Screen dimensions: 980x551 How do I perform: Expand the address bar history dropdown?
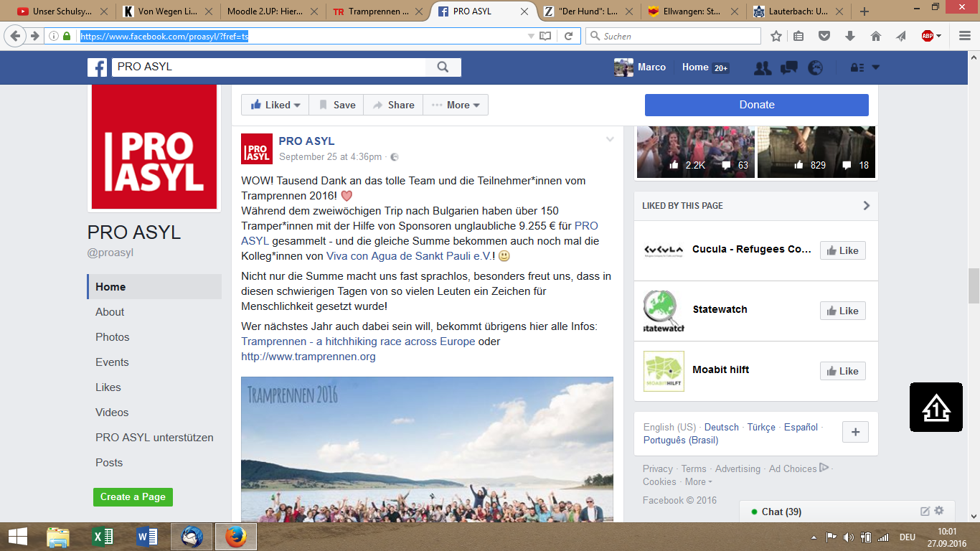point(531,36)
